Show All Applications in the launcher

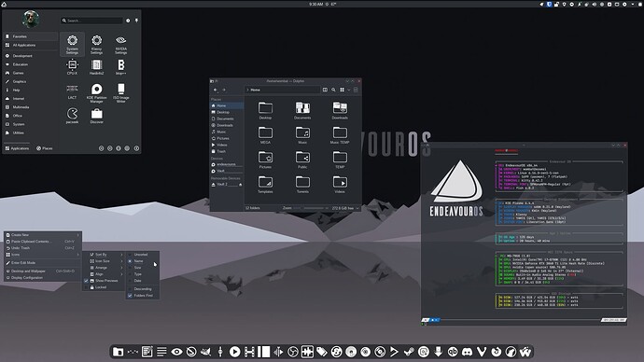[x=31, y=45]
